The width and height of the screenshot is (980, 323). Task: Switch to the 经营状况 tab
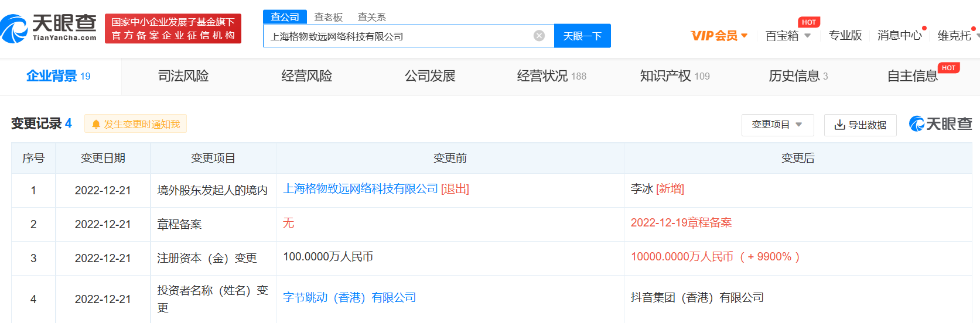pyautogui.click(x=551, y=76)
